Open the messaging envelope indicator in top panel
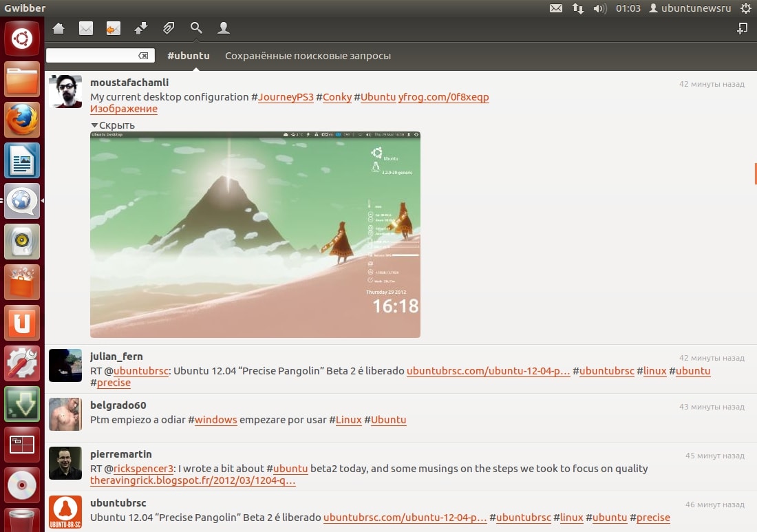 point(556,8)
